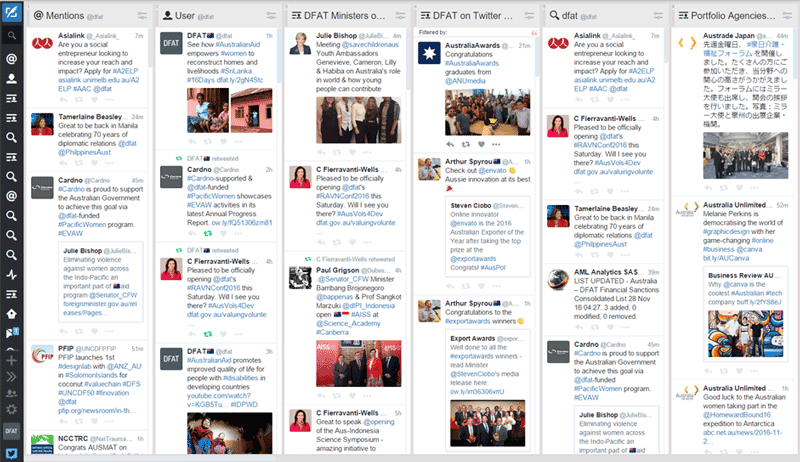
Task: Undo retweet on C Fierravanti-Wells tweet in User column
Action: pos(208,335)
